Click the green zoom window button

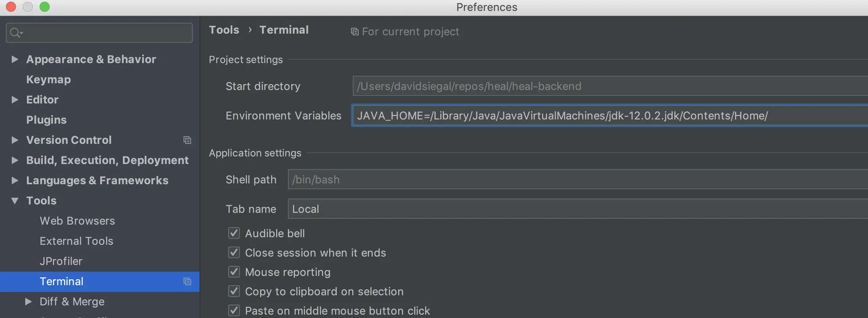click(x=45, y=7)
